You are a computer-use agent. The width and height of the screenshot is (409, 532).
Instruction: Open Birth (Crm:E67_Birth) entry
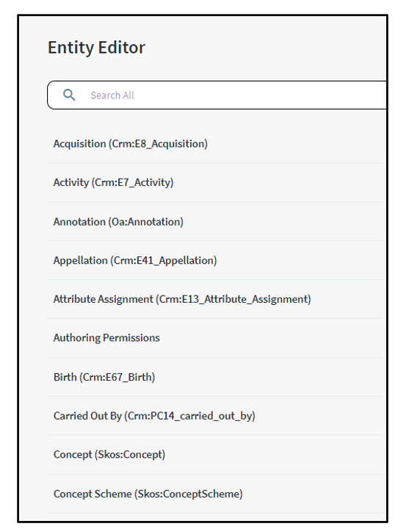click(x=217, y=377)
